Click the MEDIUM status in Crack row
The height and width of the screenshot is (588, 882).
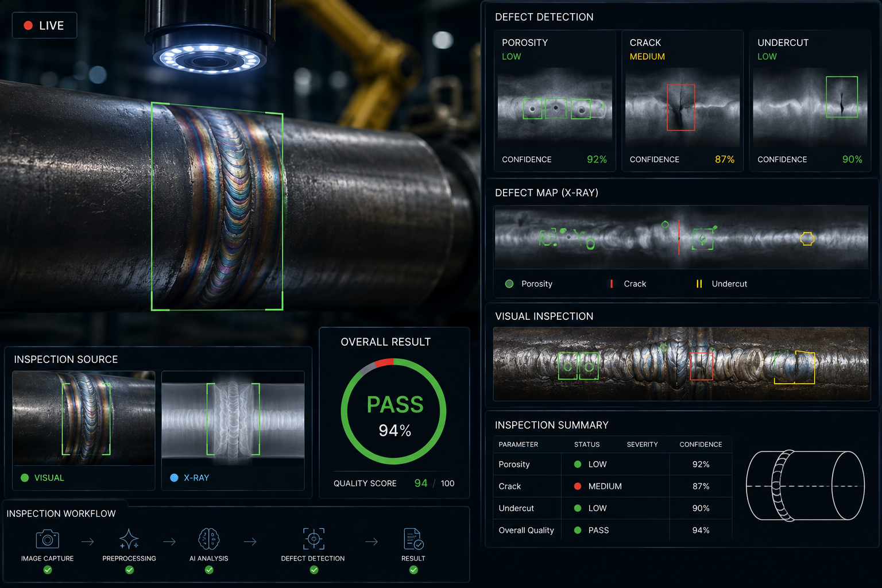(x=605, y=486)
